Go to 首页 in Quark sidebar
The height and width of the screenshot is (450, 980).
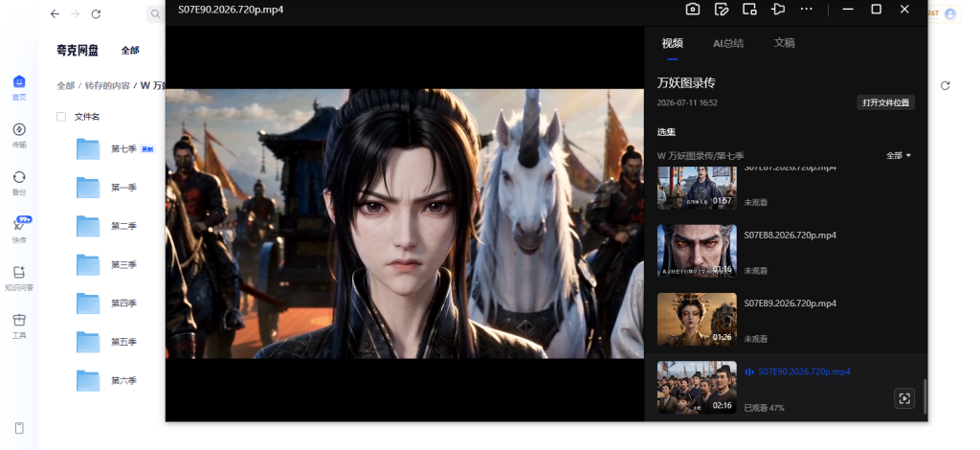(19, 87)
